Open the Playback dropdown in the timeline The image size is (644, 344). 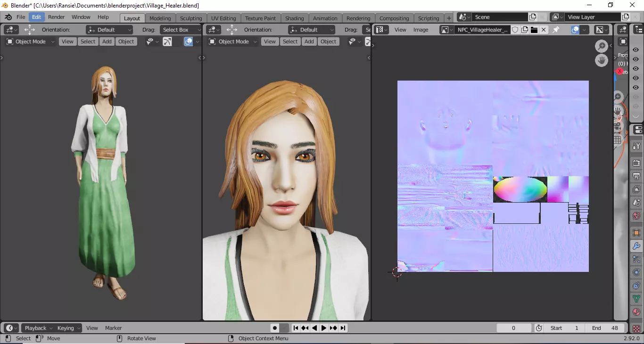point(38,328)
